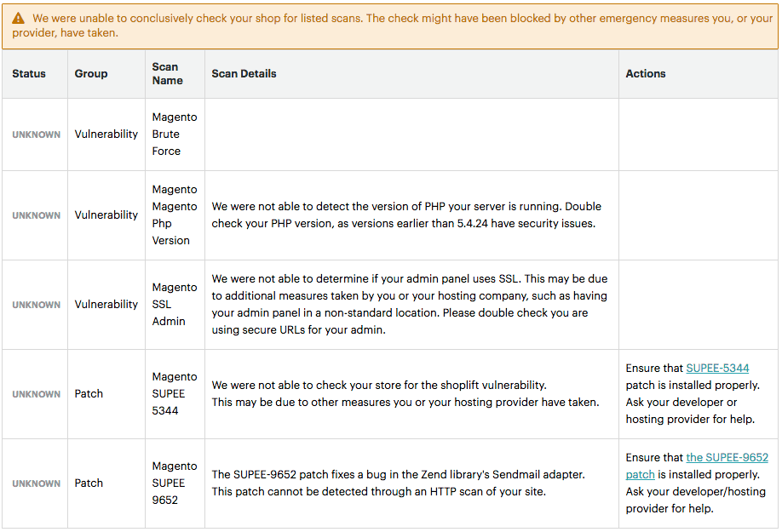The height and width of the screenshot is (532, 782).
Task: Open the SUPEE-9652 patch link
Action: [x=727, y=458]
